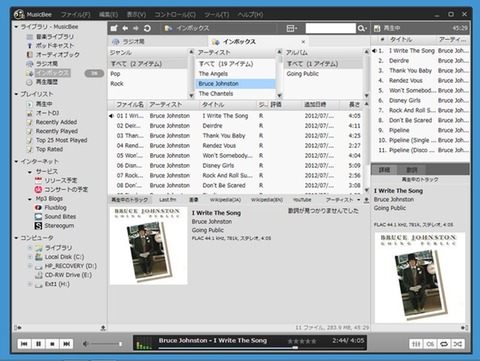Collapse the ライブラリ - MusicBee section

[x=16, y=26]
